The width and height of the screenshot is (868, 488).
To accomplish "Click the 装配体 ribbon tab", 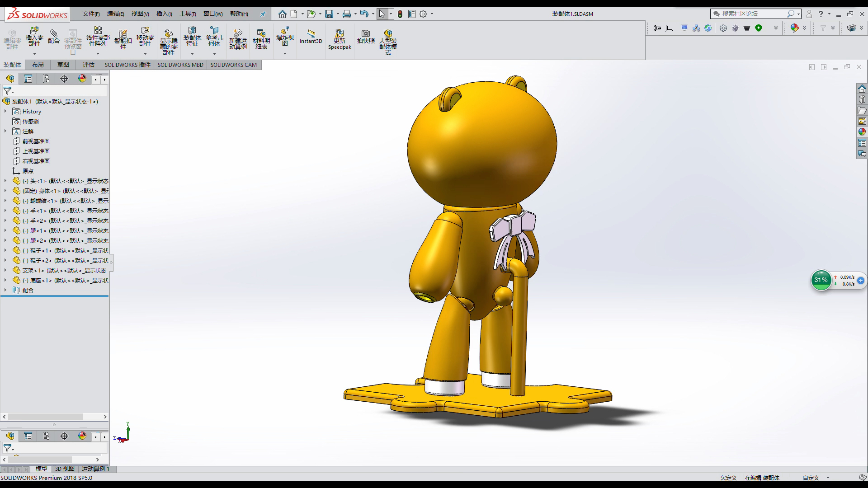I will [13, 64].
